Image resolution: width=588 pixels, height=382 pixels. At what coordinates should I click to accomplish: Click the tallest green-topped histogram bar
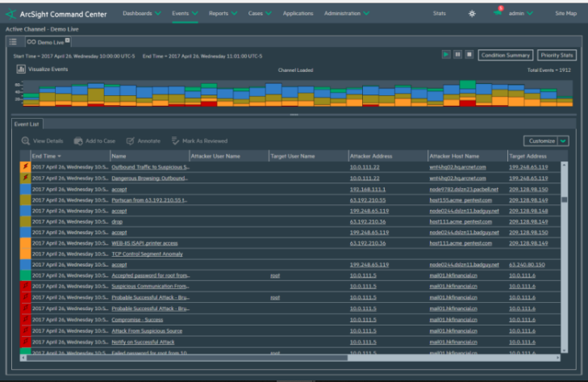tap(467, 93)
